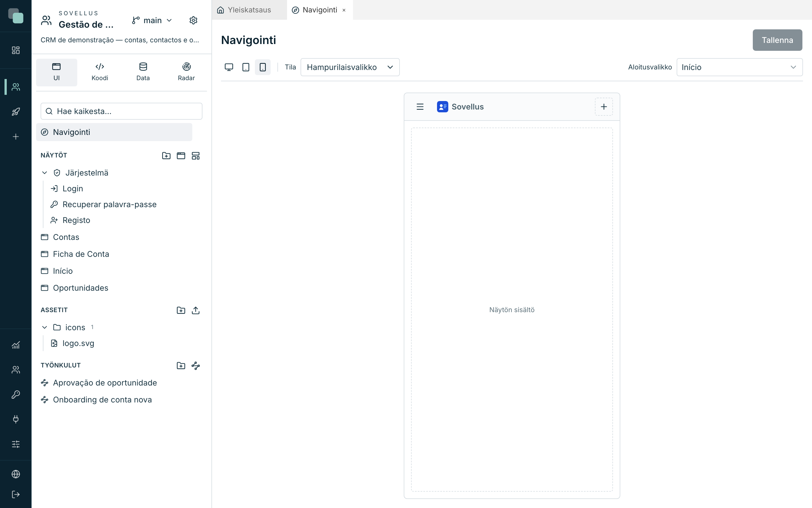Switch to desktop preview icon
Image resolution: width=812 pixels, height=508 pixels.
[x=229, y=67]
